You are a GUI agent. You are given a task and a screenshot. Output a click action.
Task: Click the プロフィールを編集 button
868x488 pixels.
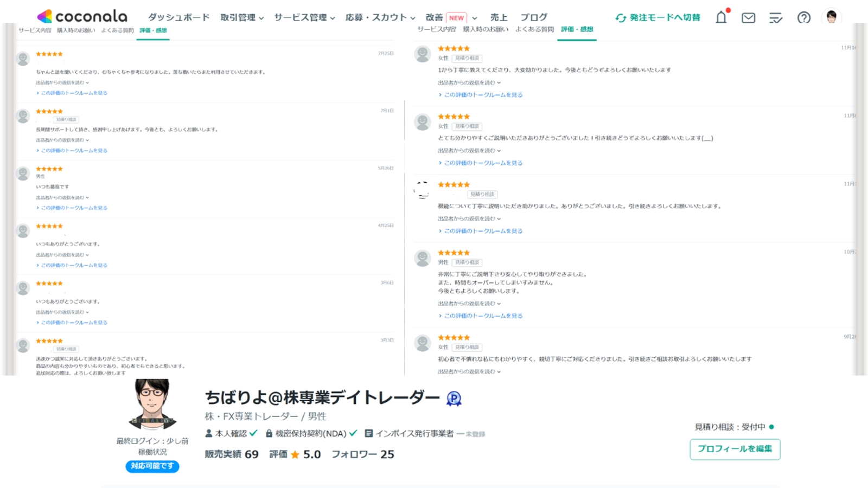(735, 449)
